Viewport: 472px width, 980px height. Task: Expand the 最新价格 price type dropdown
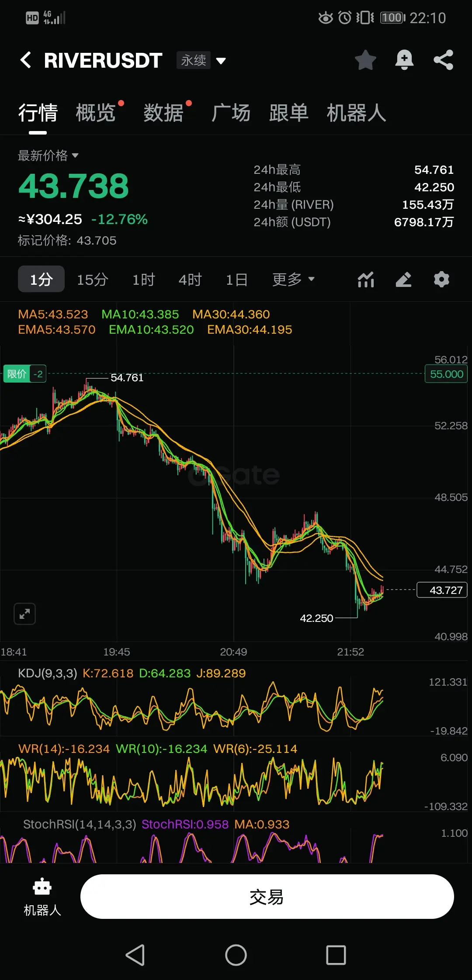point(48,155)
